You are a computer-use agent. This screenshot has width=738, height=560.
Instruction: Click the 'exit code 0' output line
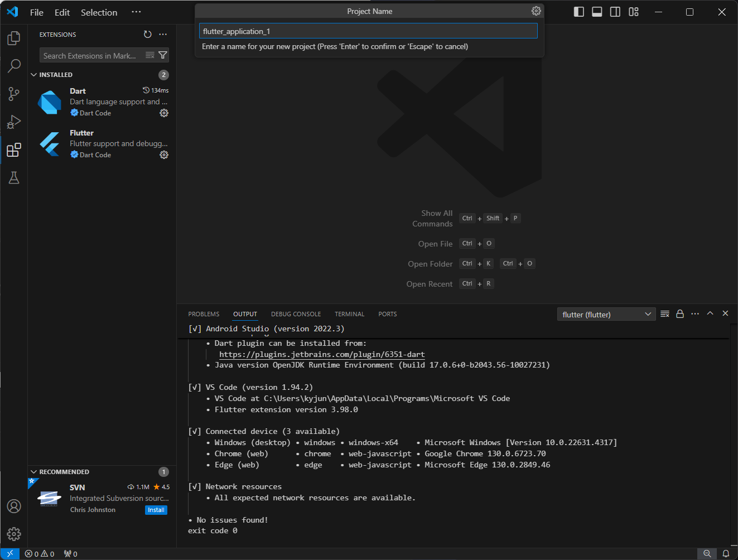pyautogui.click(x=213, y=530)
